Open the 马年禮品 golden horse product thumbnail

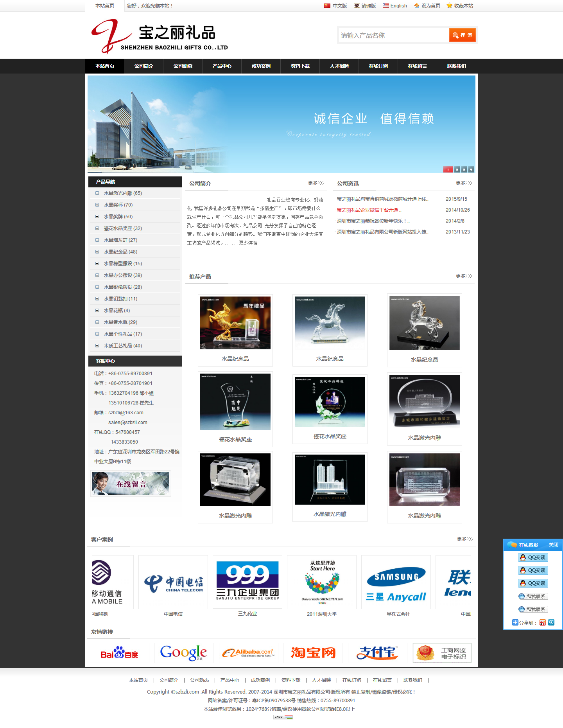[x=235, y=323]
